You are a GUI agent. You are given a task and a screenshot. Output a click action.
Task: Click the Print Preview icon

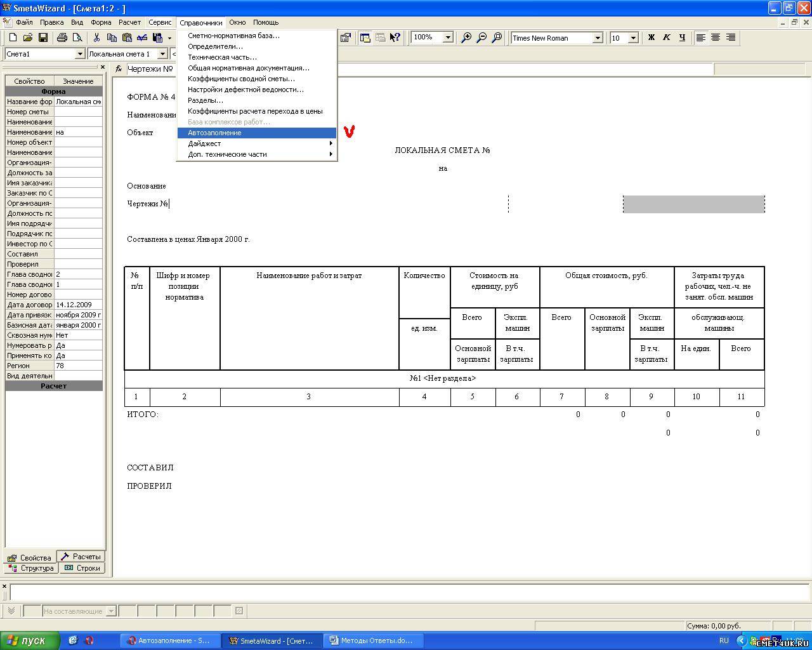pos(77,38)
